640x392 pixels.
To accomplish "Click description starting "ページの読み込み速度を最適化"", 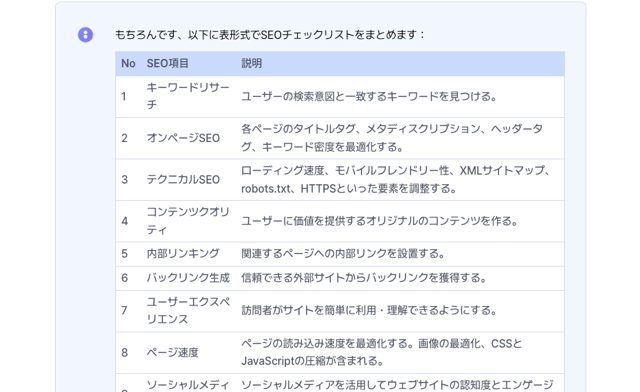I will (382, 352).
